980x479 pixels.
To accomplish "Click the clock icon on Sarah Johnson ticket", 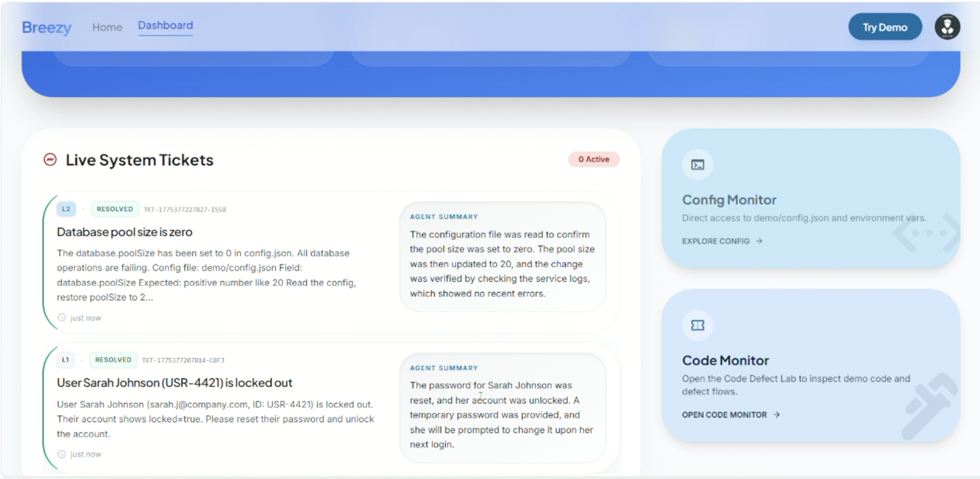I will point(62,454).
